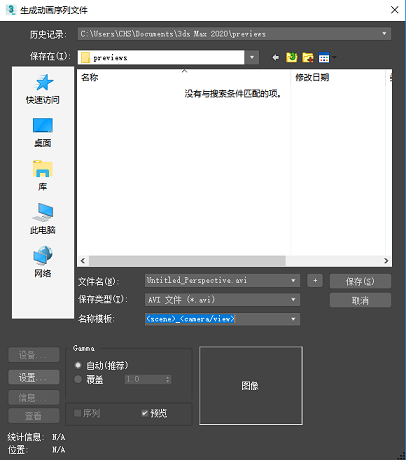Click the plus increment save button

pos(315,281)
